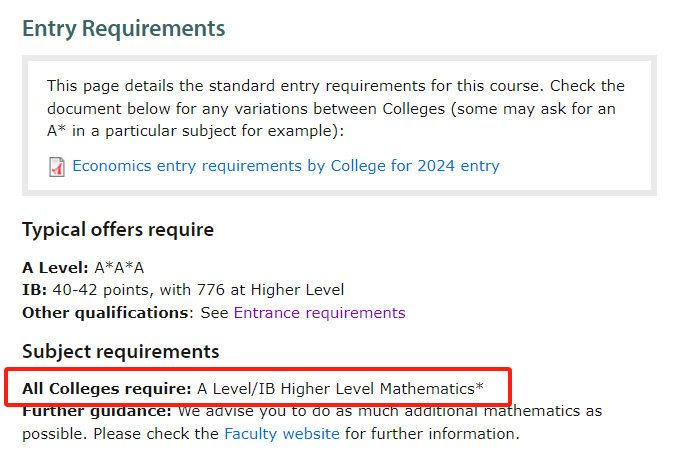Click the text for further information

432,434
